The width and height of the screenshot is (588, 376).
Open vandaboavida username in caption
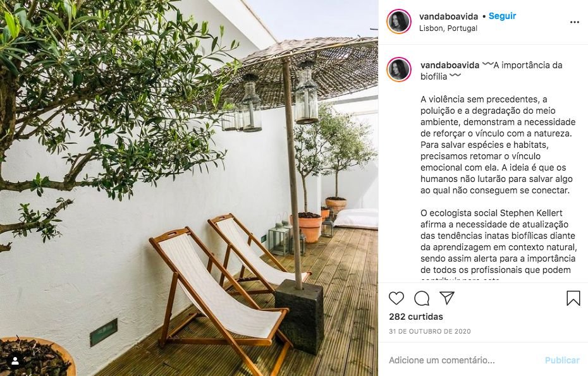(450, 65)
